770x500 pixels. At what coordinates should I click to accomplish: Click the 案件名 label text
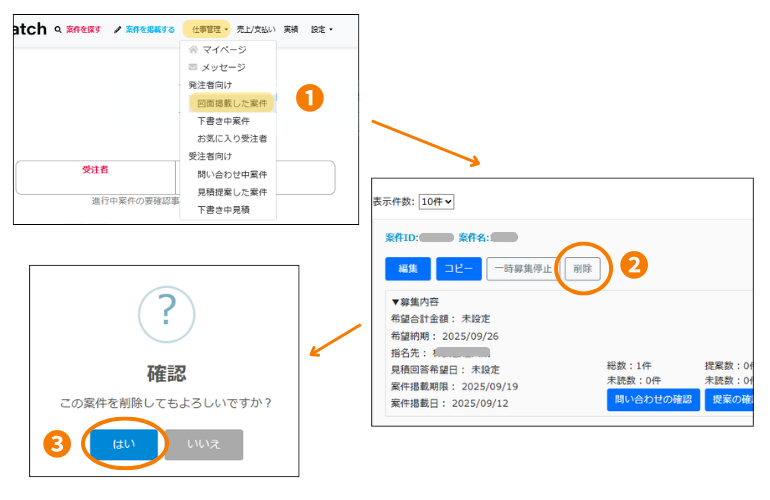(474, 238)
